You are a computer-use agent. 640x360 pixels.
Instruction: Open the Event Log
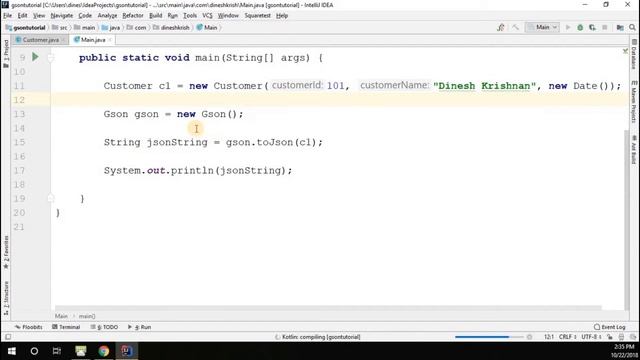610,327
